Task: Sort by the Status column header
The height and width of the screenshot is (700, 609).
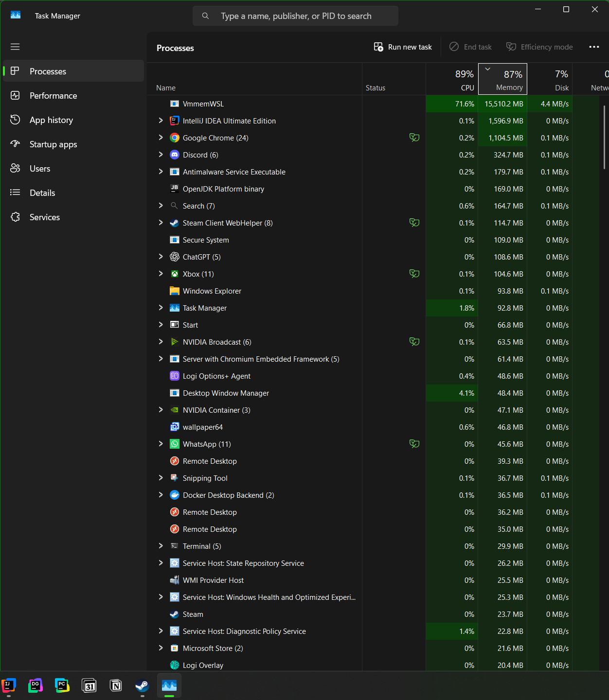Action: coord(394,79)
